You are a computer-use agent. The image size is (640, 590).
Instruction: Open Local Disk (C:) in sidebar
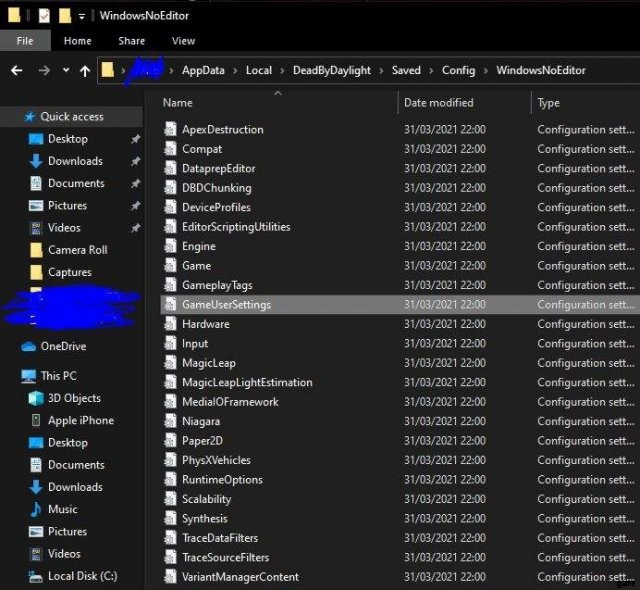(82, 576)
